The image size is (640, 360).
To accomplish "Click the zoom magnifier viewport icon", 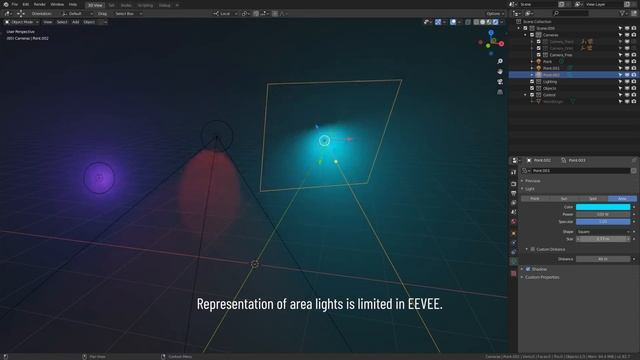I will pyautogui.click(x=500, y=61).
